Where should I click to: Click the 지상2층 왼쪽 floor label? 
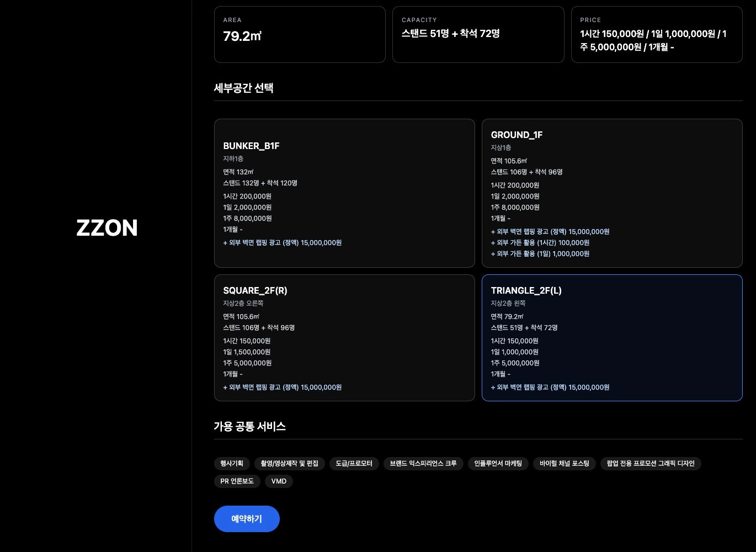point(508,304)
